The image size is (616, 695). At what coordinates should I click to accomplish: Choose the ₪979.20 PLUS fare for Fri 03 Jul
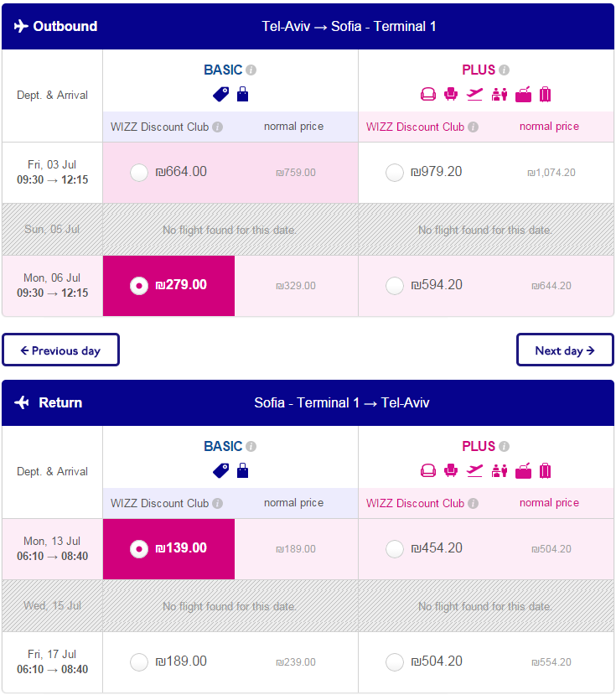coord(395,173)
